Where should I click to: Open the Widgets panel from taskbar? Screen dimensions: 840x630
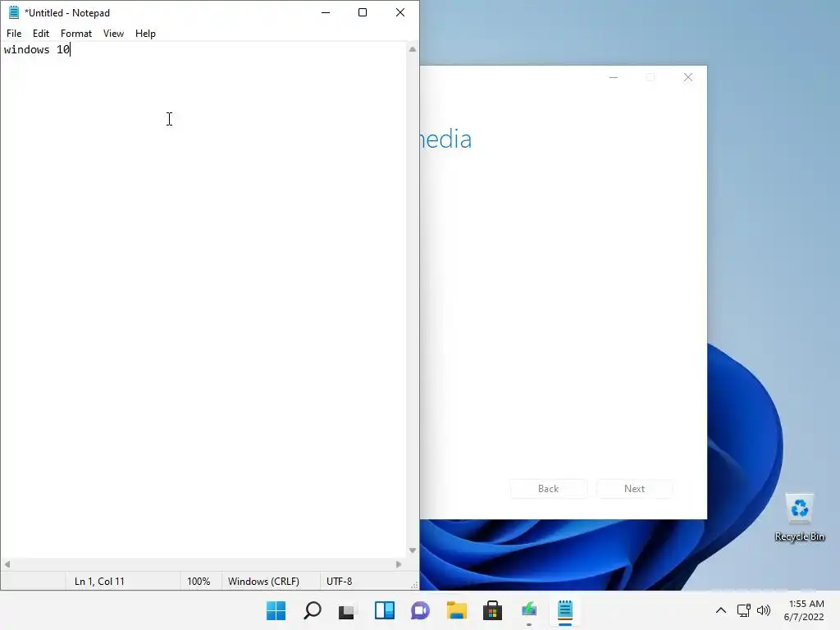(x=385, y=610)
